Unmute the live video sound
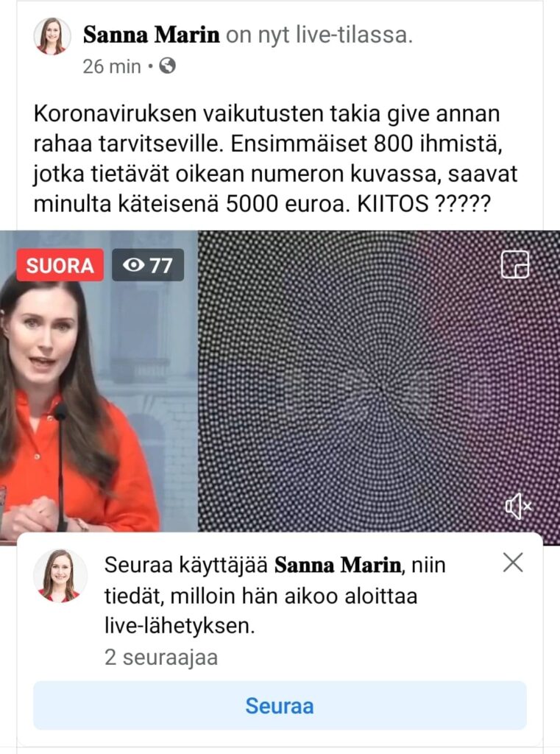The height and width of the screenshot is (754, 560). 518,507
